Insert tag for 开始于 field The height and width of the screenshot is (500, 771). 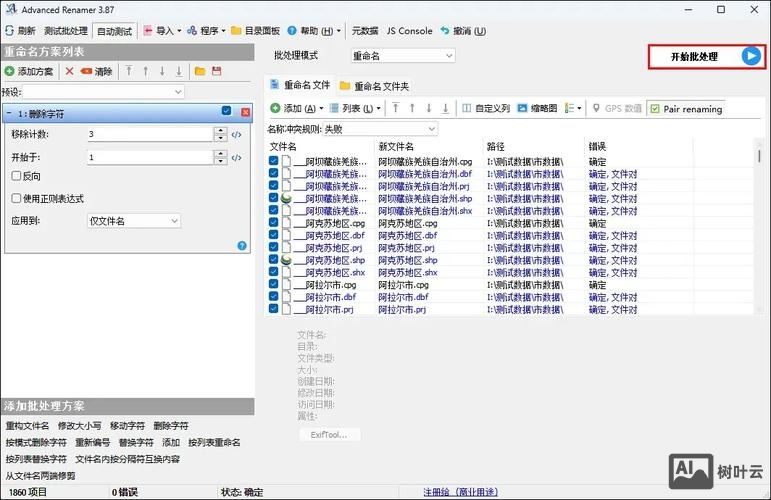(x=237, y=158)
